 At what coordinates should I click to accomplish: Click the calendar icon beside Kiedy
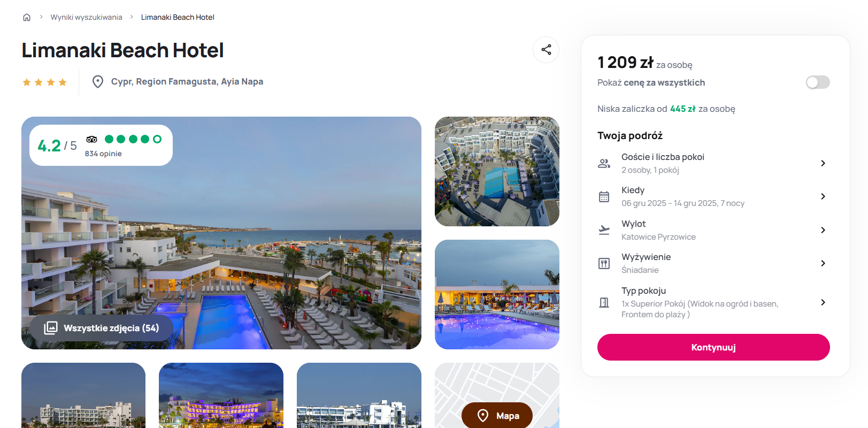pos(604,196)
